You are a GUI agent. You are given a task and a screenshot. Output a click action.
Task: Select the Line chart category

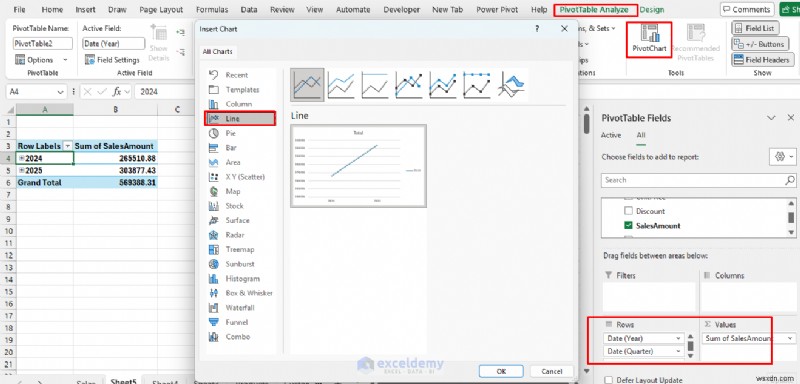[x=240, y=119]
